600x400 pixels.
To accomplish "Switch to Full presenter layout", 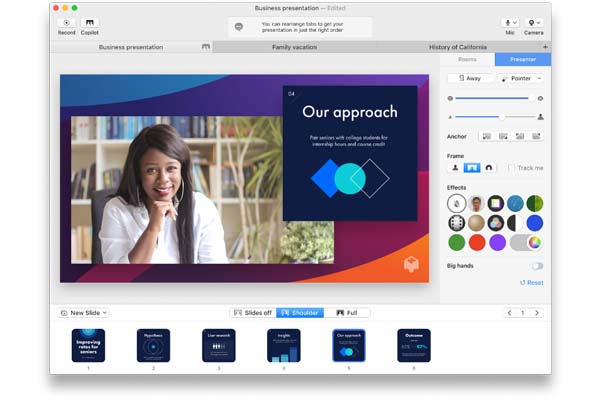I will tap(347, 313).
